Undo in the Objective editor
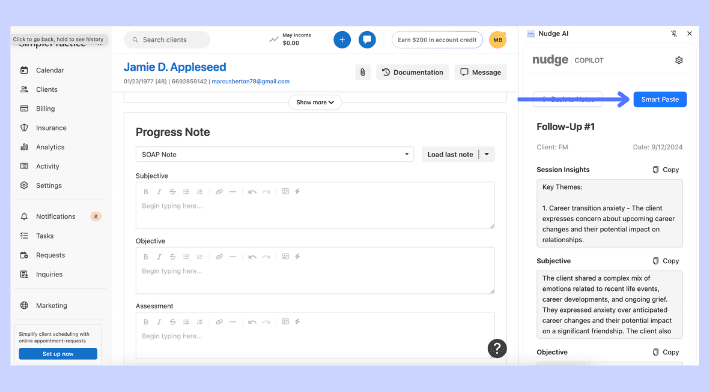Image resolution: width=710 pixels, height=392 pixels. (x=252, y=257)
